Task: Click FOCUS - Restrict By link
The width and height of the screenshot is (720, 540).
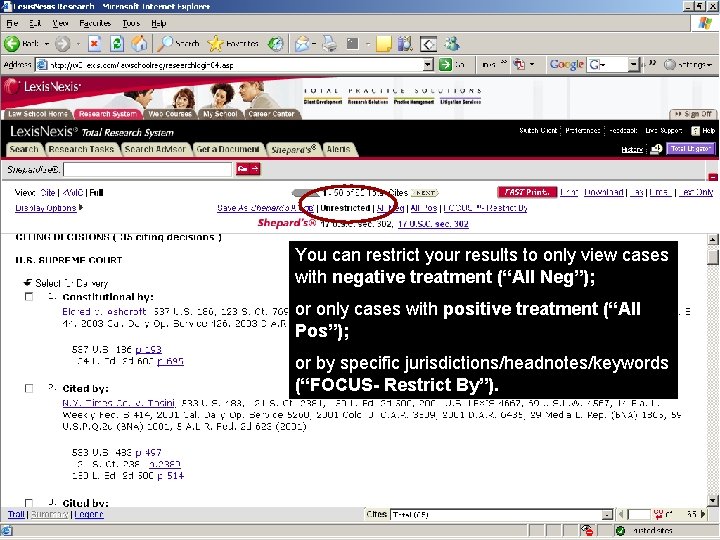Action: click(485, 208)
